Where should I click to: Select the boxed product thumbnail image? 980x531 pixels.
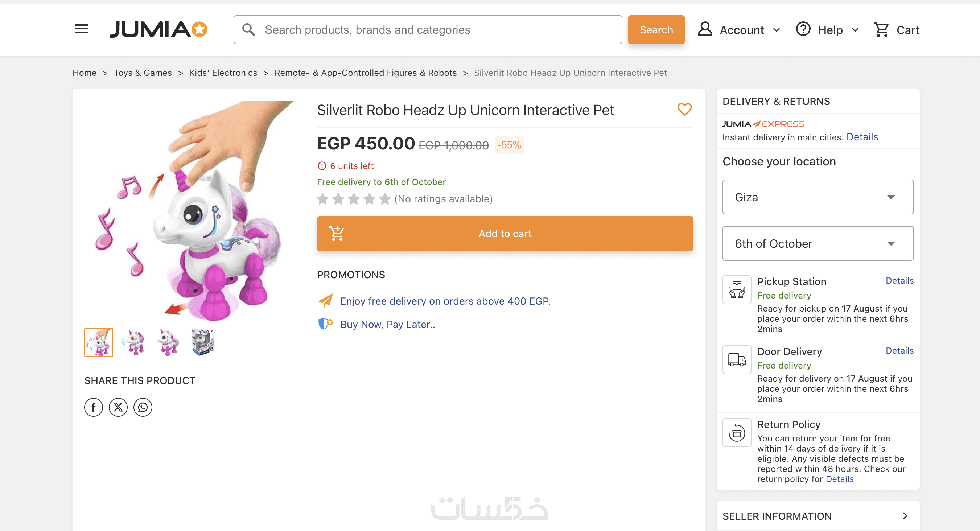coord(203,342)
